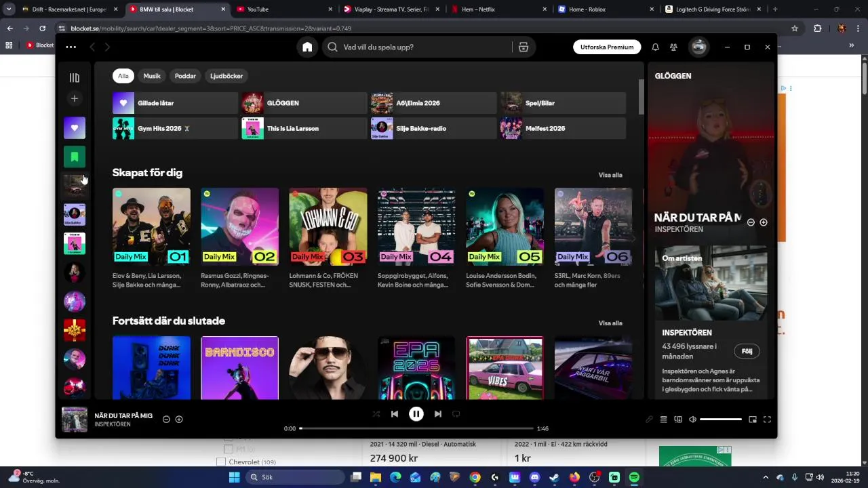Skip to previous track
Screen dimensions: 868x488
(395, 414)
